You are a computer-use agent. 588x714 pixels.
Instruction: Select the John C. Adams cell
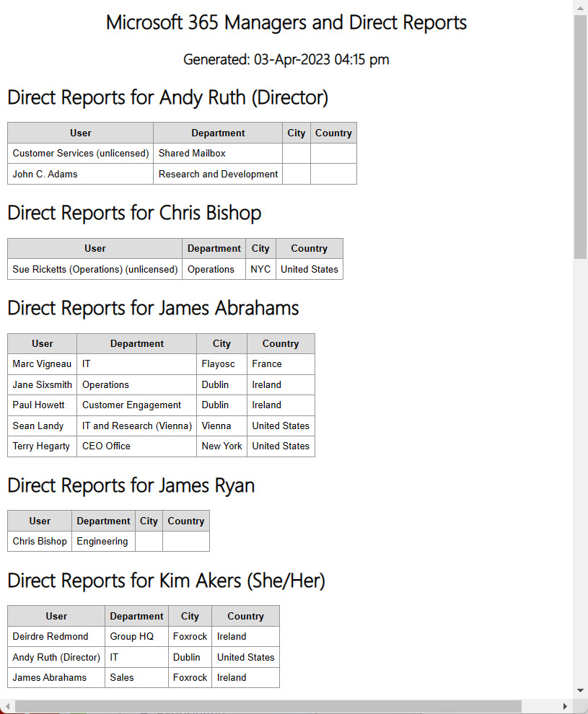pyautogui.click(x=81, y=174)
